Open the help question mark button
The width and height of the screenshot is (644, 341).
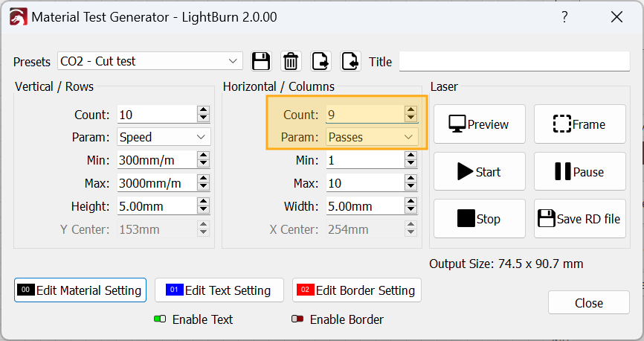coord(564,16)
